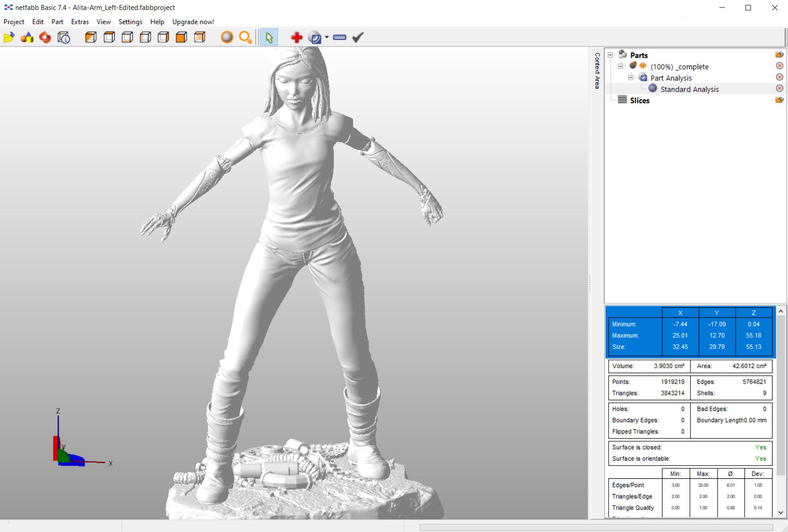Click the 'Triangle Quality' row label
The height and width of the screenshot is (532, 788).
click(633, 508)
